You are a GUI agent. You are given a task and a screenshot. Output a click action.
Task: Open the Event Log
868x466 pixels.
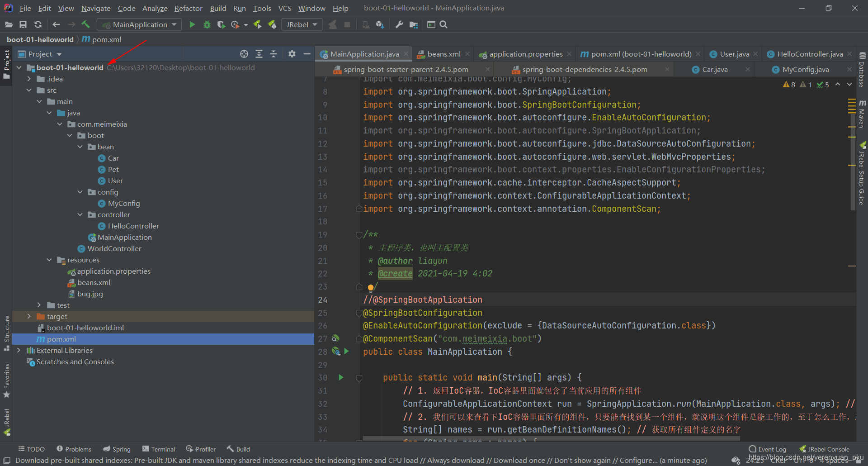pyautogui.click(x=768, y=449)
